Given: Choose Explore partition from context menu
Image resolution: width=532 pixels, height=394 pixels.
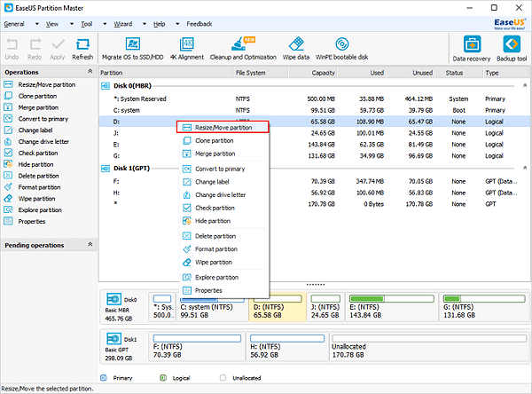Looking at the screenshot, I should (x=223, y=278).
